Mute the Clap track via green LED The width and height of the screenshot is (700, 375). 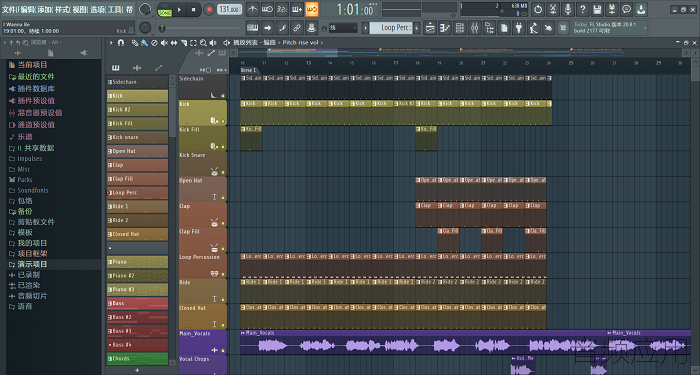click(x=223, y=223)
